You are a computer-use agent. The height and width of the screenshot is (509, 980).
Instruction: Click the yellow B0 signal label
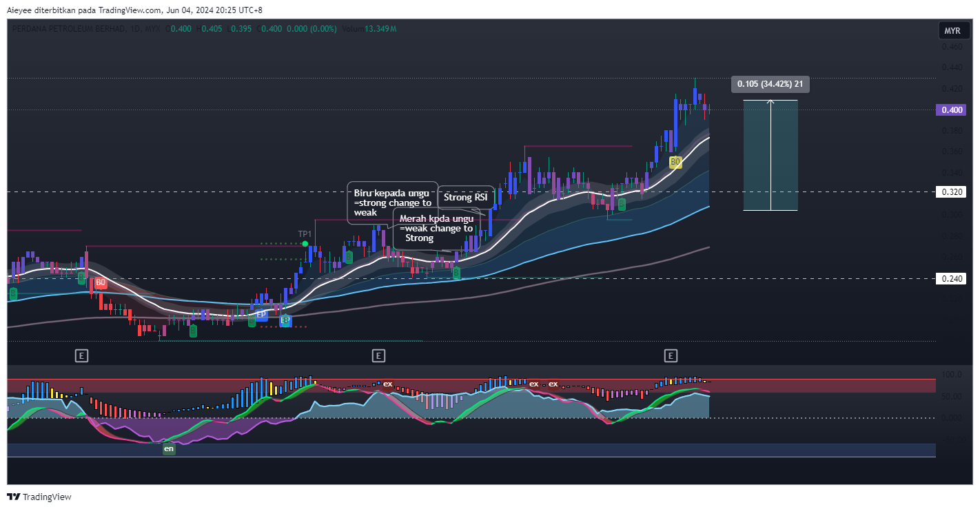[675, 163]
